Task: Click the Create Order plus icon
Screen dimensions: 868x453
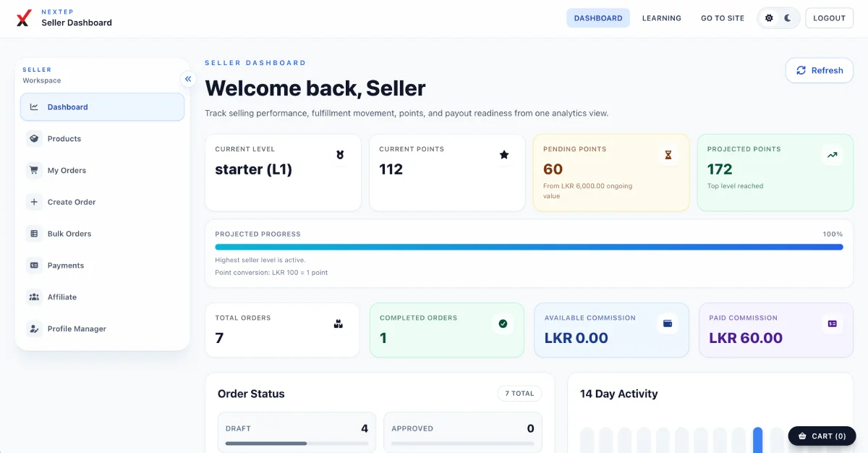Action: pos(34,202)
